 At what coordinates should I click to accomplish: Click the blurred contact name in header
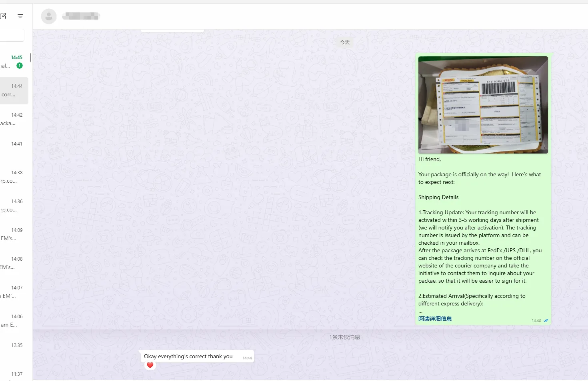click(81, 16)
